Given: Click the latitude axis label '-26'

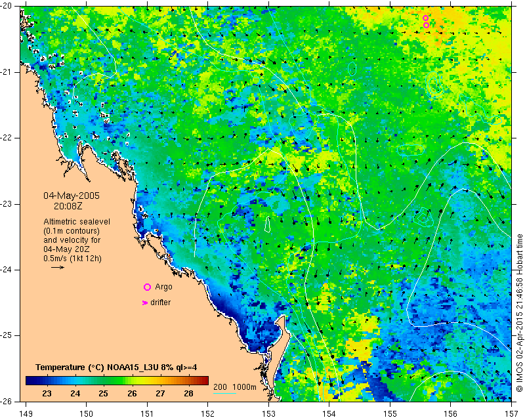Looking at the screenshot, I should (x=7, y=401).
